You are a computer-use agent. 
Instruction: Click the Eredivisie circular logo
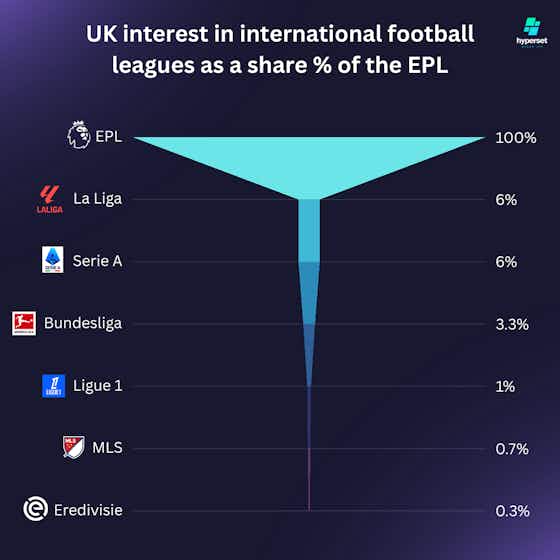(36, 509)
